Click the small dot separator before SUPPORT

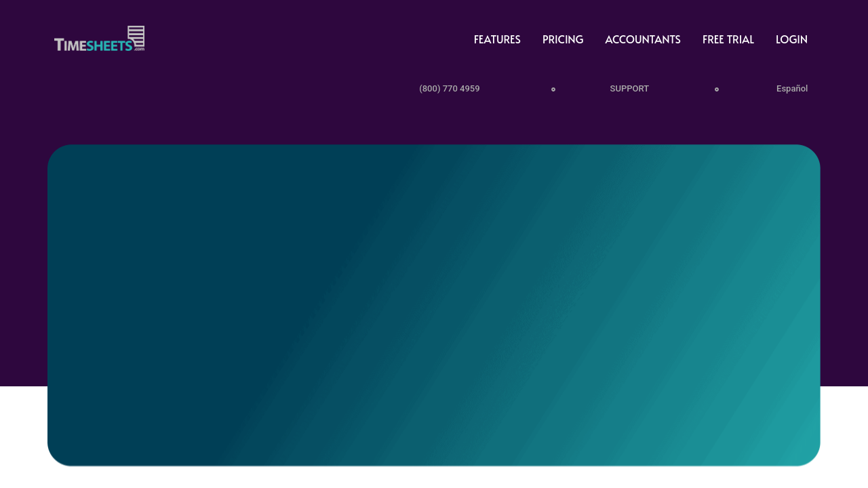553,89
